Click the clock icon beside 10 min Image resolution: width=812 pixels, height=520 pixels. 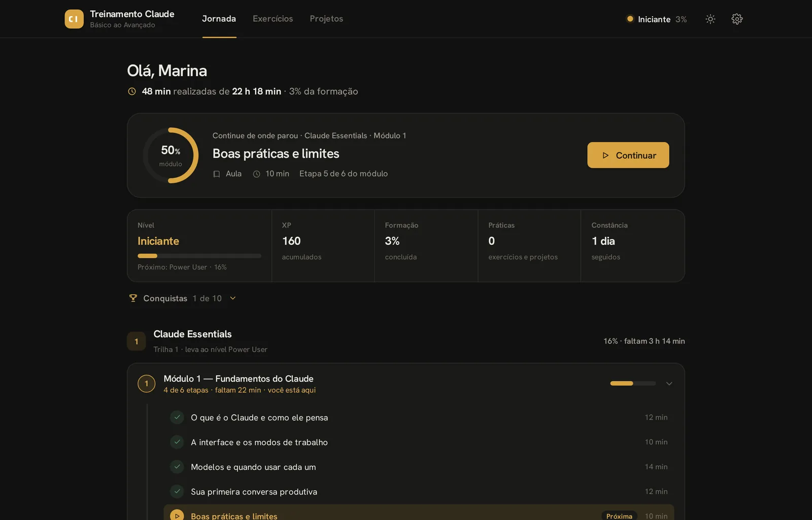(x=257, y=174)
